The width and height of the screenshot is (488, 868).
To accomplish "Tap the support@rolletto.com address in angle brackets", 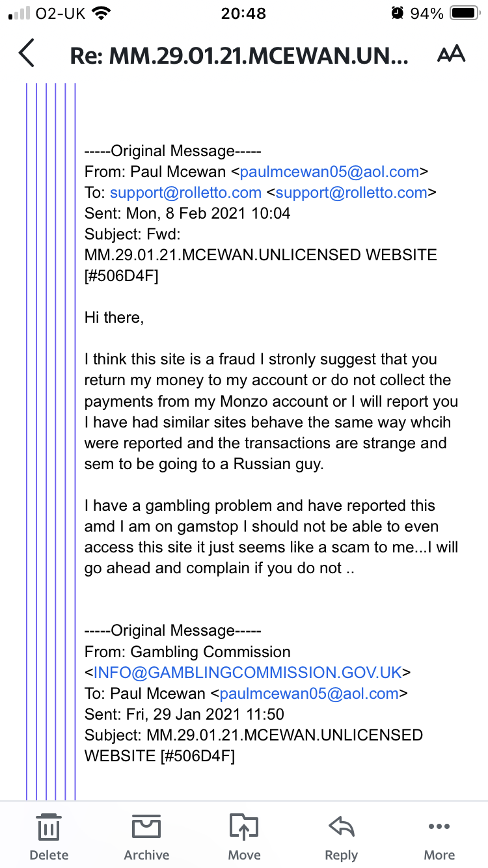I will point(351,193).
